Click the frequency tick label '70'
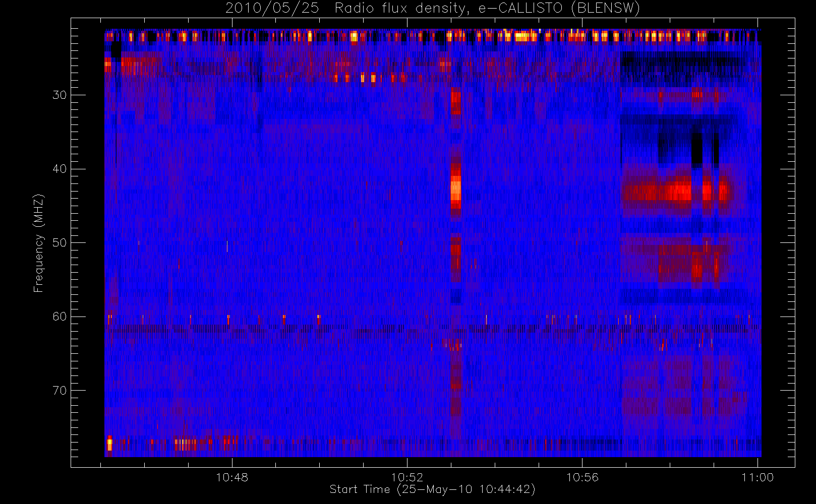816x504 pixels. click(x=60, y=391)
